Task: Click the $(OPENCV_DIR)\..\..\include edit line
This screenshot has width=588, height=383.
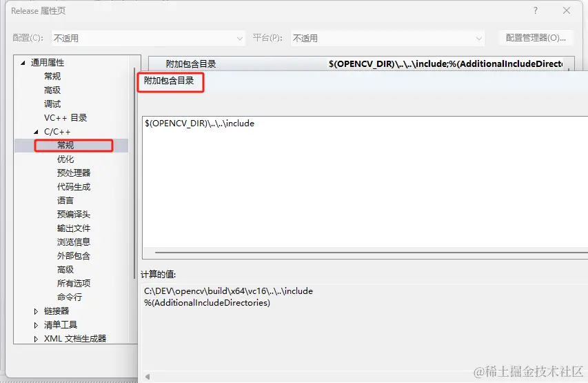Action: click(x=199, y=124)
